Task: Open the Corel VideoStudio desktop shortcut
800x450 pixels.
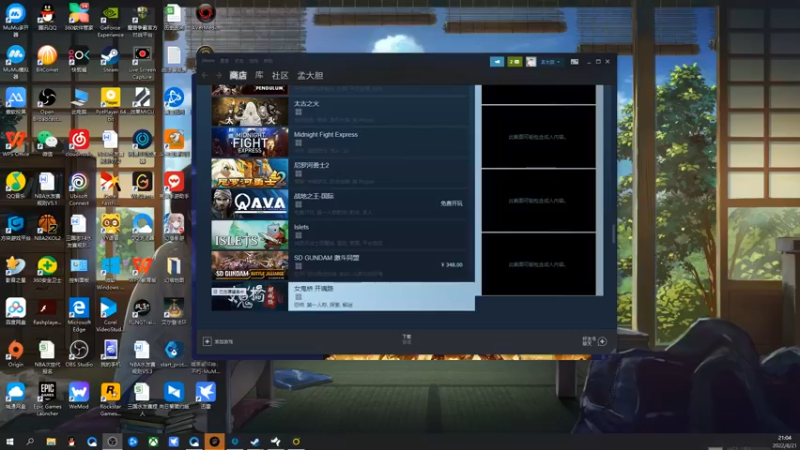Action: (109, 315)
